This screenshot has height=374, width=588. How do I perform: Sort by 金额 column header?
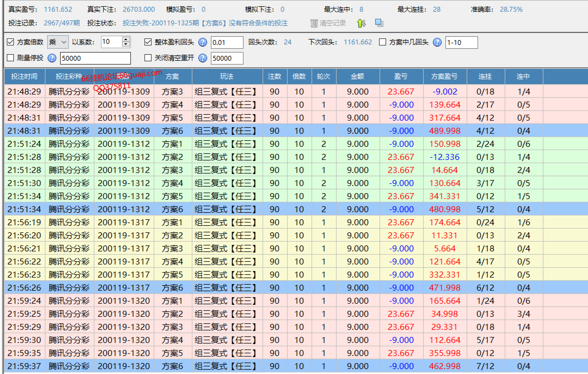(x=358, y=77)
